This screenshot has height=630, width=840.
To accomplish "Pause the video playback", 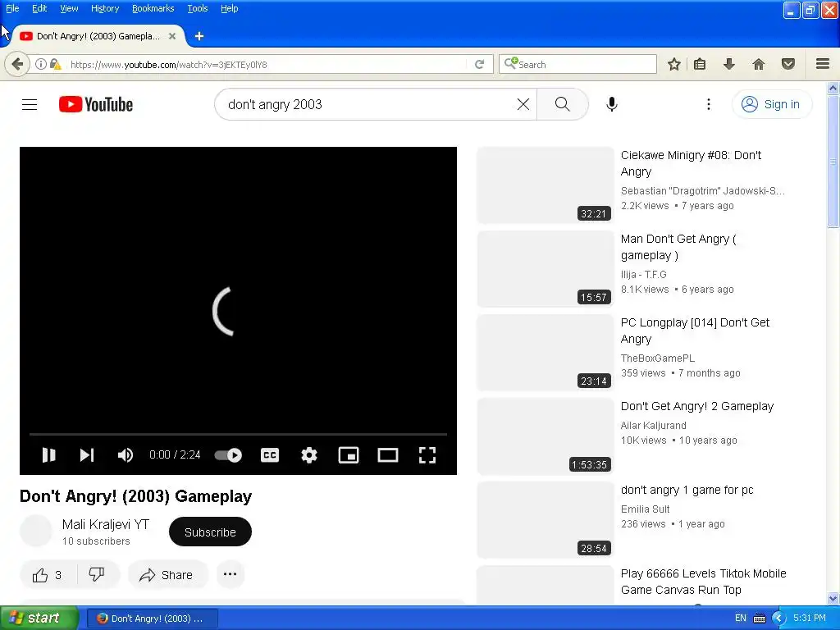I will point(48,454).
